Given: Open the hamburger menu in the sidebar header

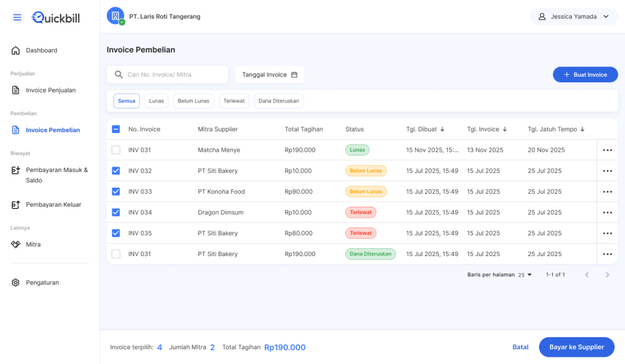Looking at the screenshot, I should click(x=17, y=18).
